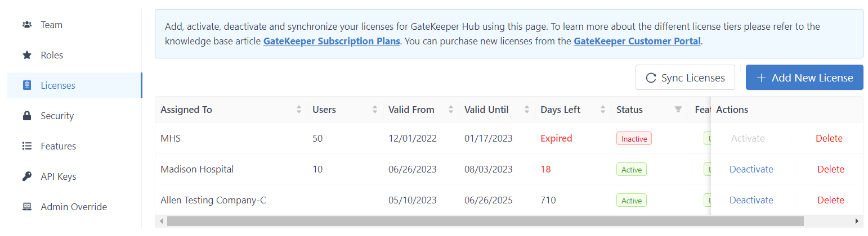
Task: Open the Security menu item
Action: pos(57,116)
